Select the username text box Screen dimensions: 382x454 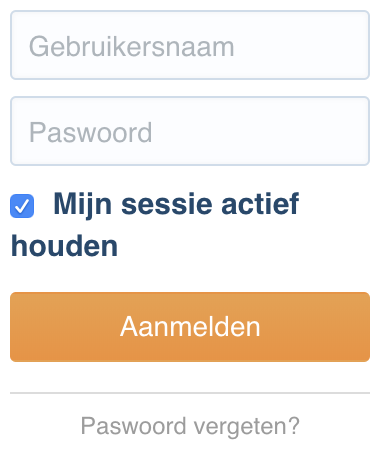pyautogui.click(x=190, y=45)
